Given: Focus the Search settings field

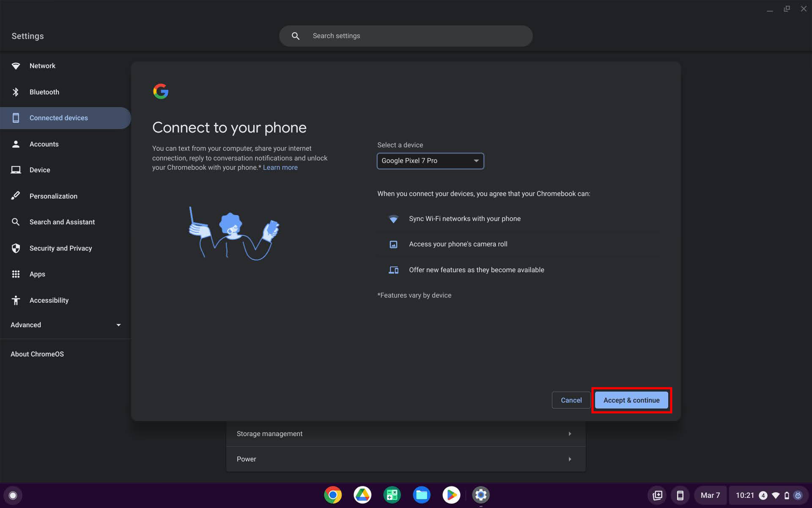Looking at the screenshot, I should (414, 36).
